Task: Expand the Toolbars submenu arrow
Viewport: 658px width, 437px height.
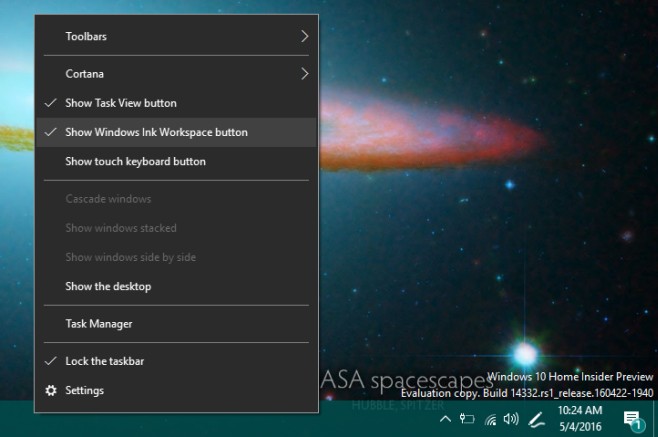Action: pos(305,37)
